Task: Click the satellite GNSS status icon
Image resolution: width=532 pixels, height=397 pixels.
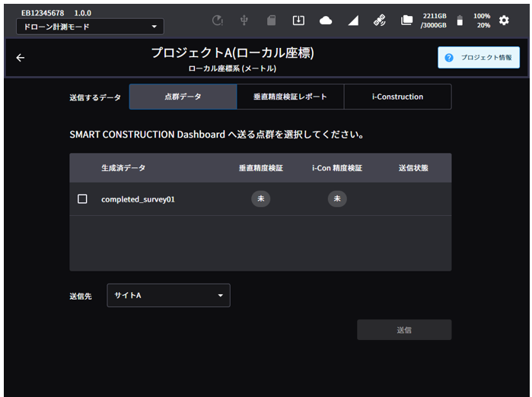Action: pos(379,21)
